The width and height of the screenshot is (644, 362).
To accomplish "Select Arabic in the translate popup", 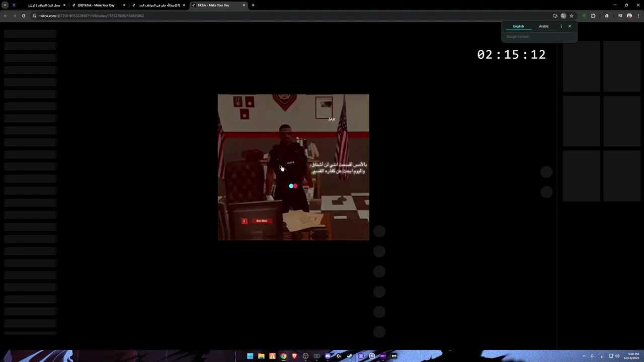I will 544,26.
